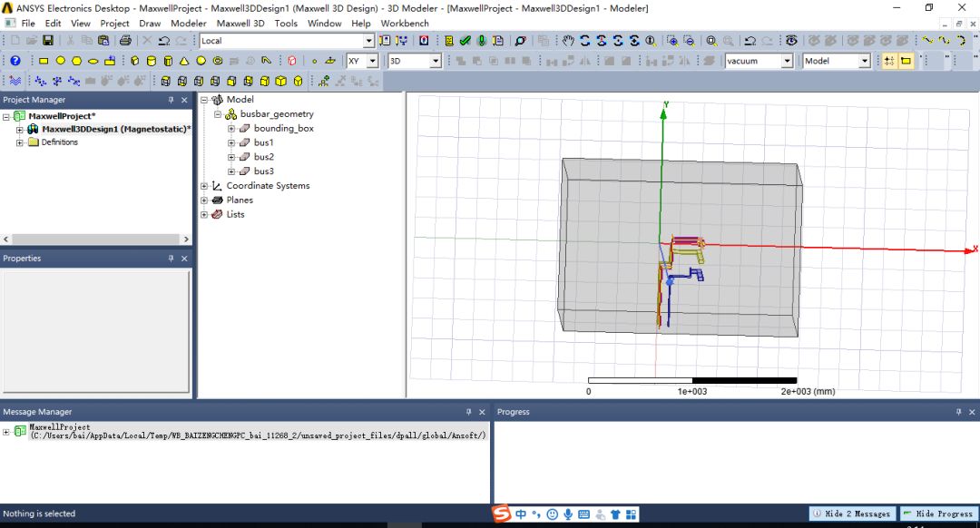Select the Draw Cylinder tool

(x=152, y=61)
